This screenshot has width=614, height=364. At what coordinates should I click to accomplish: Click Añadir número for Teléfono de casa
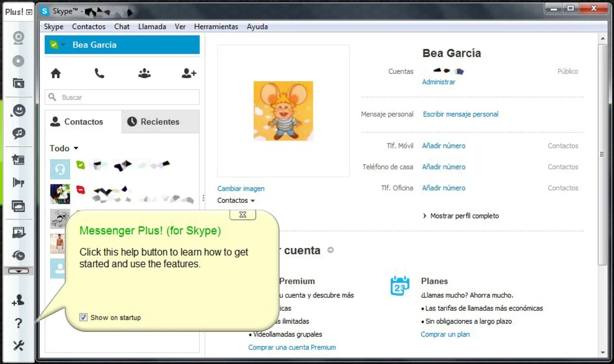click(x=444, y=167)
